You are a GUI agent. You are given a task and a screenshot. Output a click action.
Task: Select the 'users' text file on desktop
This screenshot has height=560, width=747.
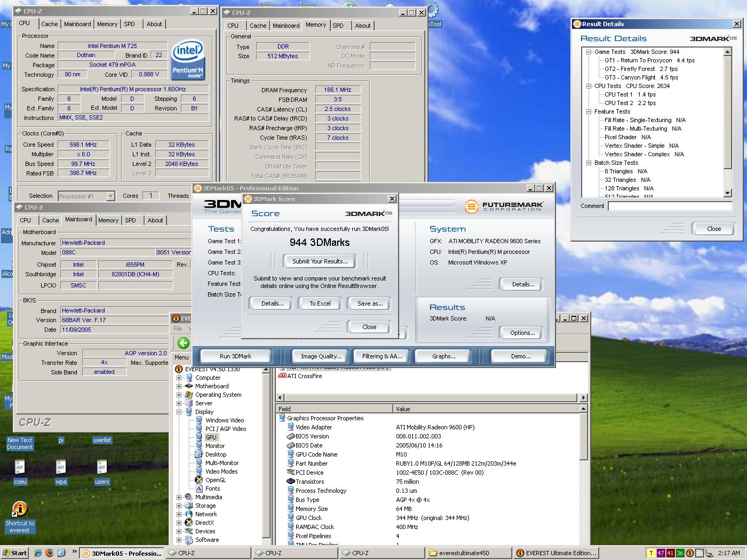point(102,471)
